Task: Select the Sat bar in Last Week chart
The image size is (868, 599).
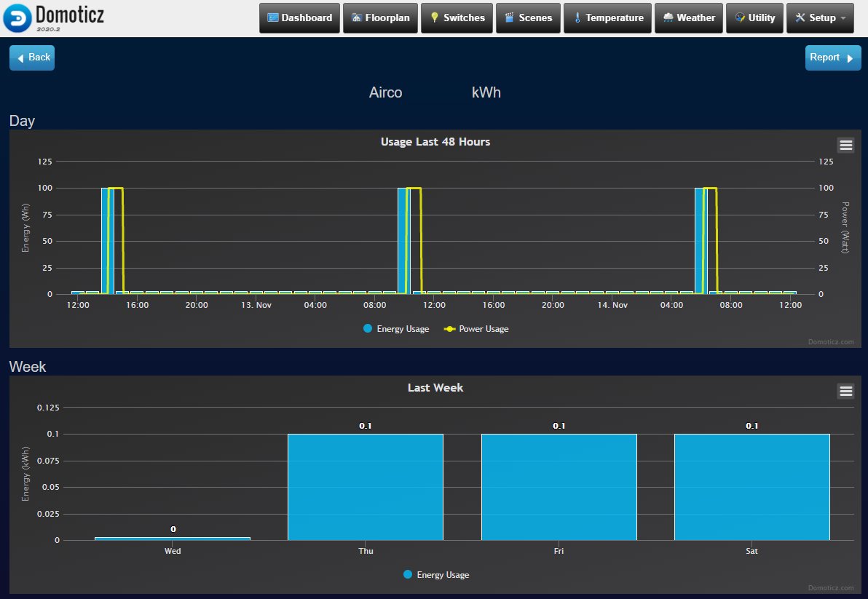Action: point(752,487)
